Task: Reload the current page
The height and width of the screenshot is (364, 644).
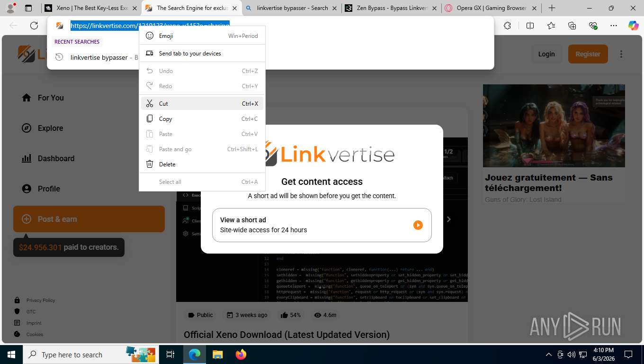Action: (x=34, y=26)
